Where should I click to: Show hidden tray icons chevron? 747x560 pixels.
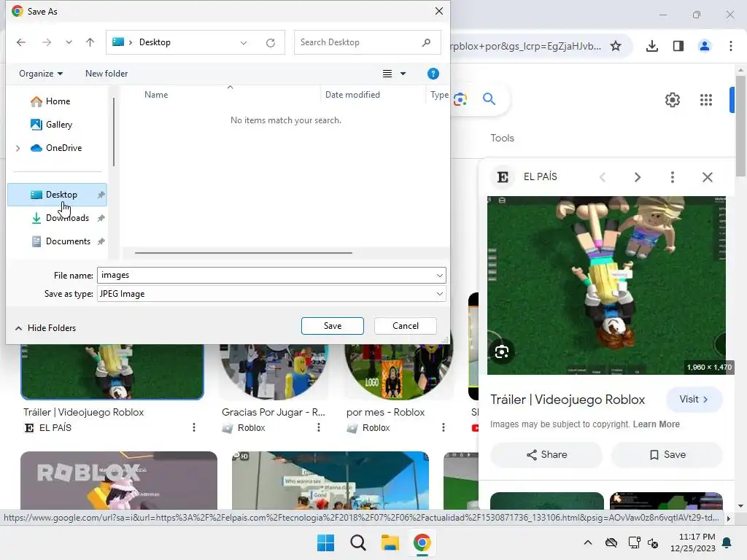tap(588, 542)
